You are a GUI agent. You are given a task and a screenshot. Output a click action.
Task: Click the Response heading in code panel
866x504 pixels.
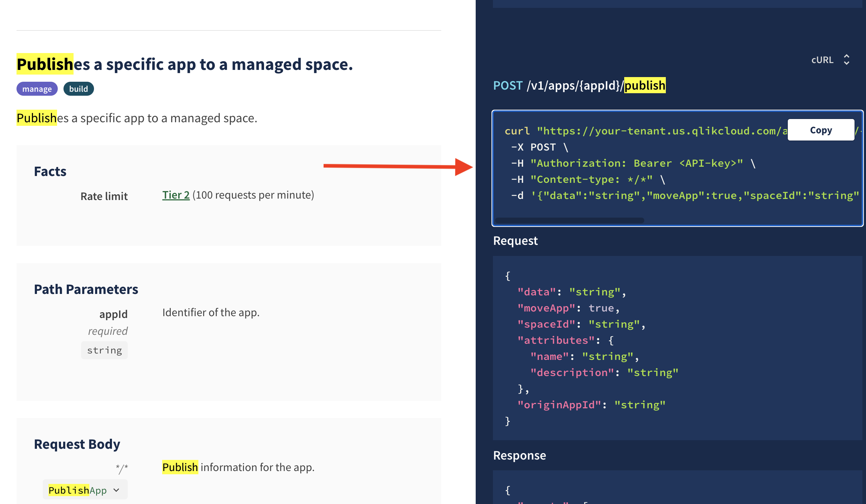pos(519,455)
